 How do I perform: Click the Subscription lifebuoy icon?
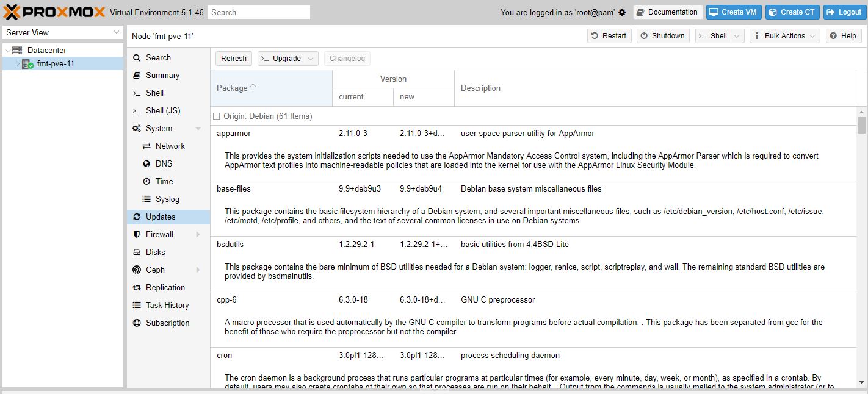(137, 323)
